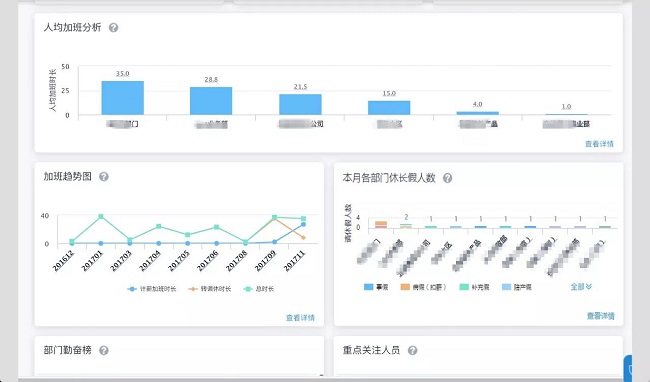Viewport: 650px width, 382px height.
Task: Open 查看详情 in 加班趋势图 panel
Action: tap(300, 318)
